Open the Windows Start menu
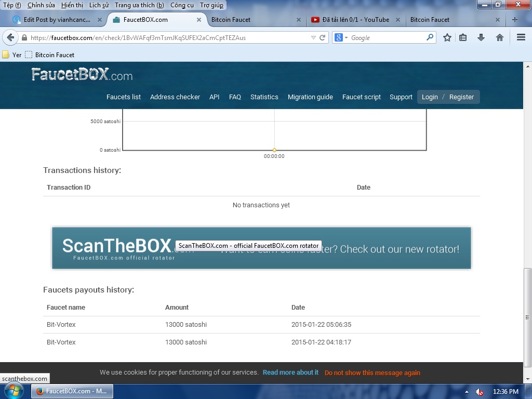Image resolution: width=532 pixels, height=399 pixels. [x=14, y=392]
